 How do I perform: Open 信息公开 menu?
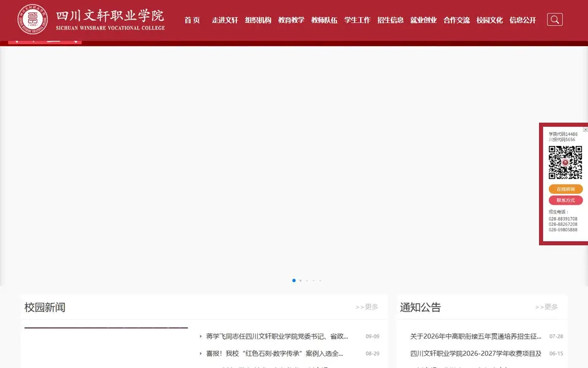(x=522, y=20)
